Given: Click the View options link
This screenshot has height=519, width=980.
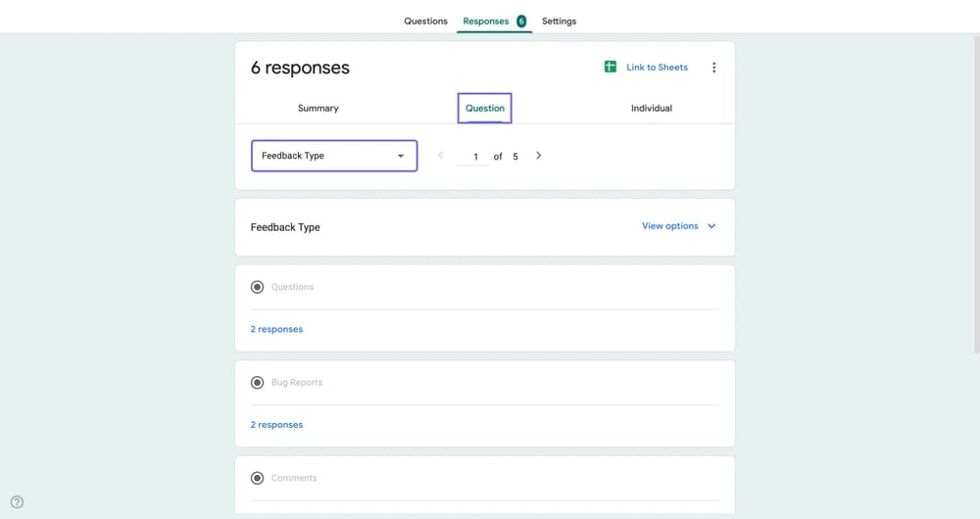Looking at the screenshot, I should 670,226.
